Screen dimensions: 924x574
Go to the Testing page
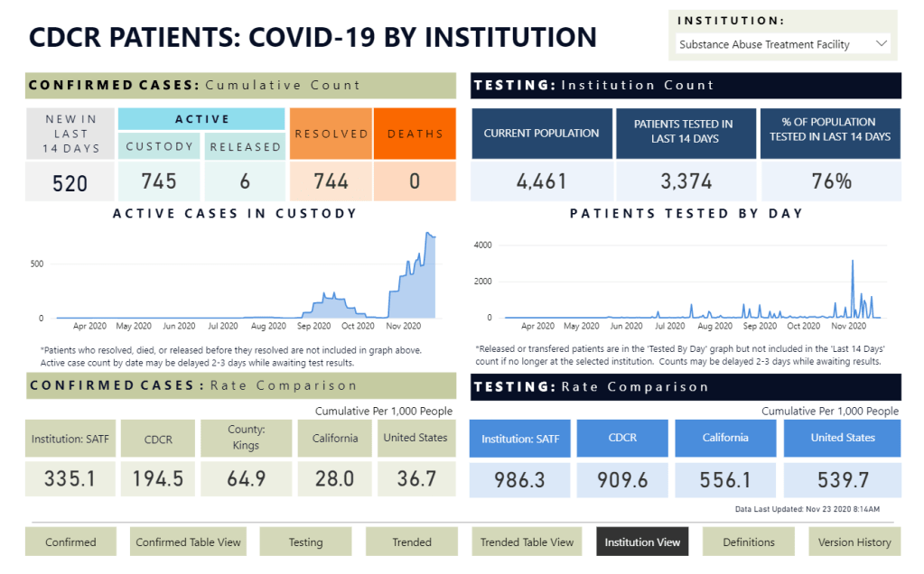pos(305,542)
